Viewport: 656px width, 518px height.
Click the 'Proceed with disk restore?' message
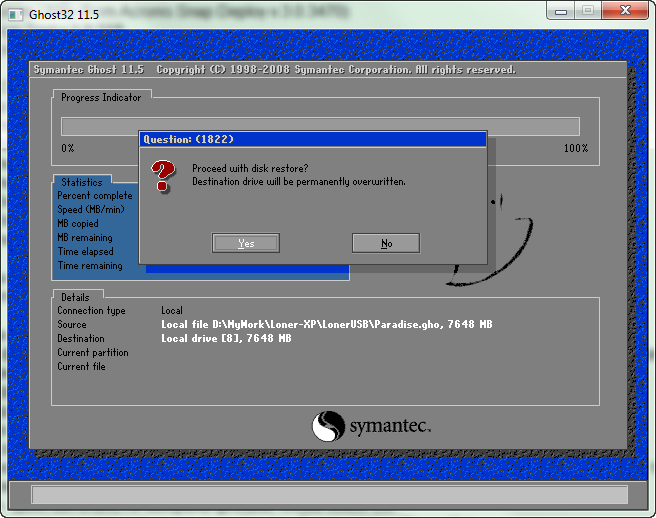click(250, 168)
